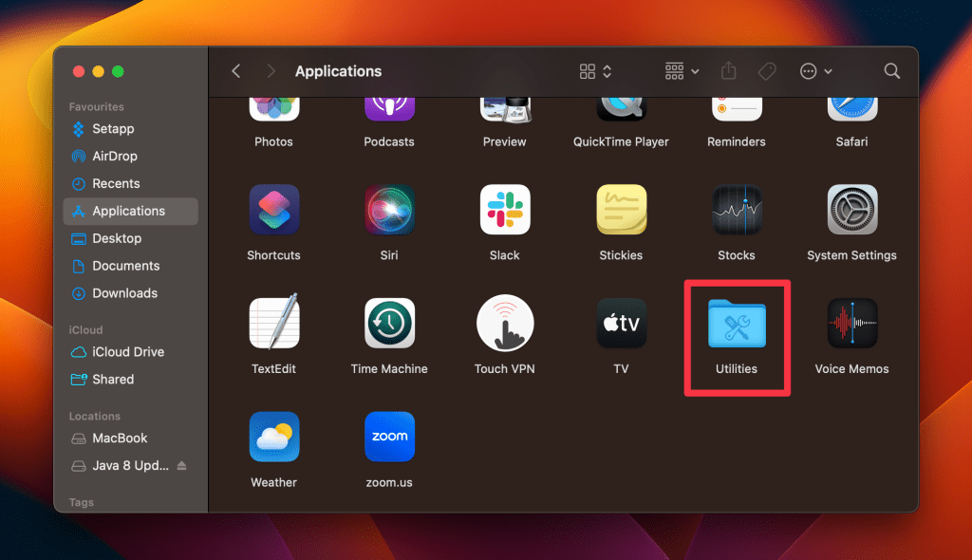The image size is (972, 560).
Task: Launch the Preview app
Action: click(505, 110)
